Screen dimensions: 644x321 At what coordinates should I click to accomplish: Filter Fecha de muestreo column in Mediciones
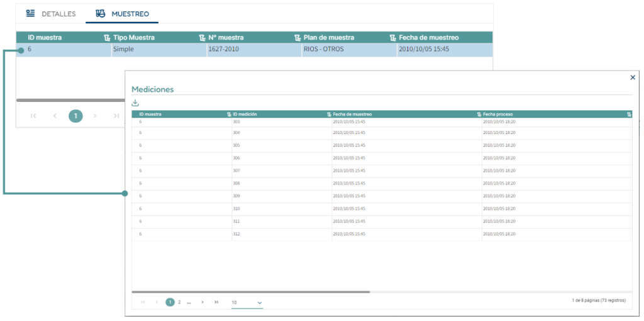[479, 115]
